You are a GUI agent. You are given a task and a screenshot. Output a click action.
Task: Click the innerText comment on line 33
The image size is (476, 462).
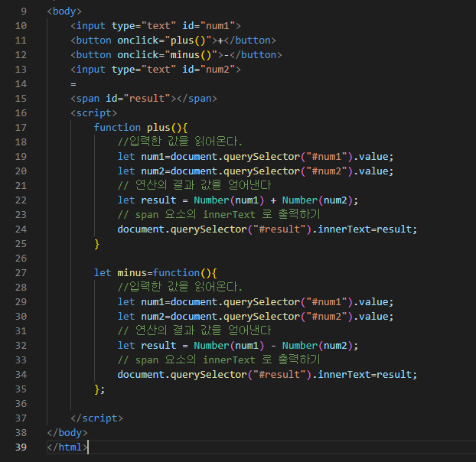219,360
